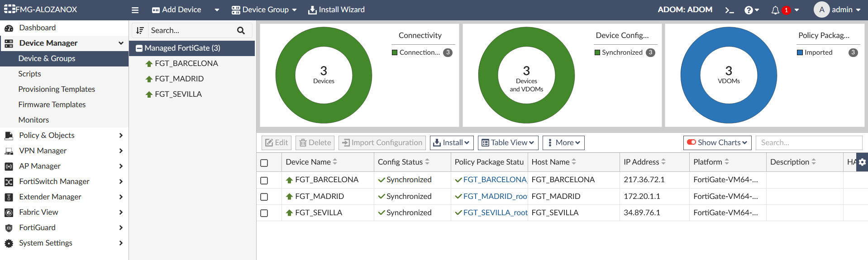Click the AP Manager sidebar icon
This screenshot has width=868, height=260.
[9, 166]
